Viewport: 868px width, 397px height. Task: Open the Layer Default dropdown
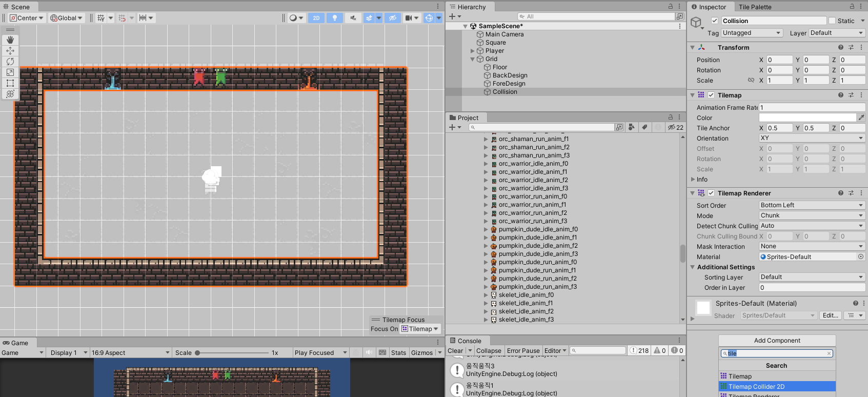pos(837,33)
